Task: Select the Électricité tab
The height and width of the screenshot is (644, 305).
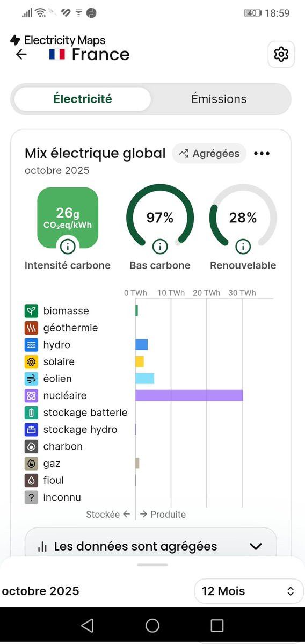Action: tap(83, 99)
